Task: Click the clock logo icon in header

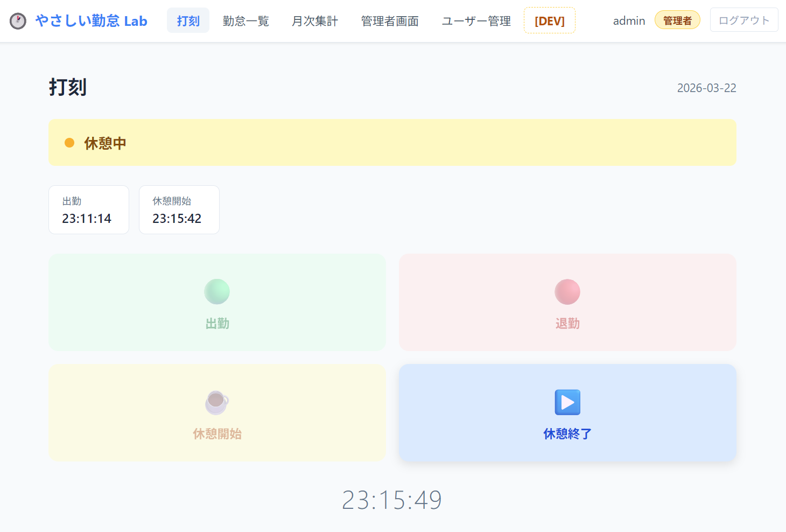Action: 18,21
